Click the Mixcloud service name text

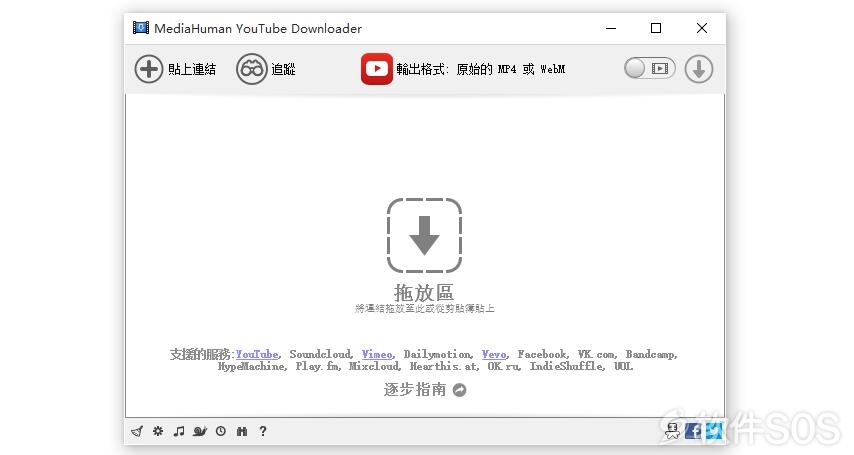pyautogui.click(x=374, y=366)
